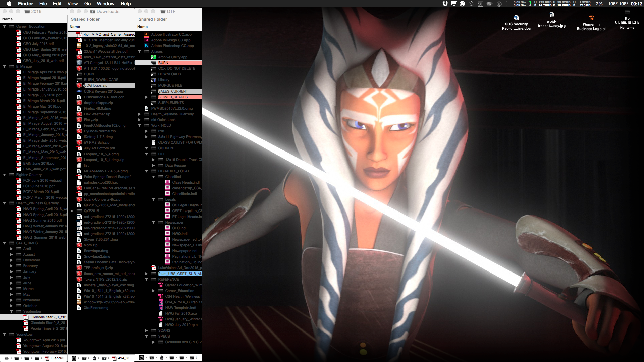Click the bowl-shaped menu bar icon
The height and width of the screenshot is (362, 644).
[x=489, y=4]
